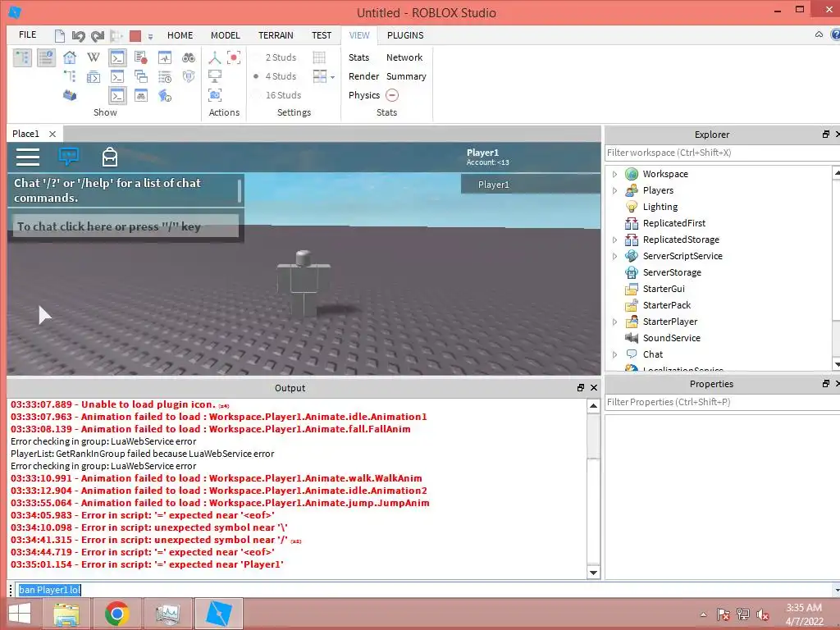Click the Record Video red-dot icon

pyautogui.click(x=234, y=57)
